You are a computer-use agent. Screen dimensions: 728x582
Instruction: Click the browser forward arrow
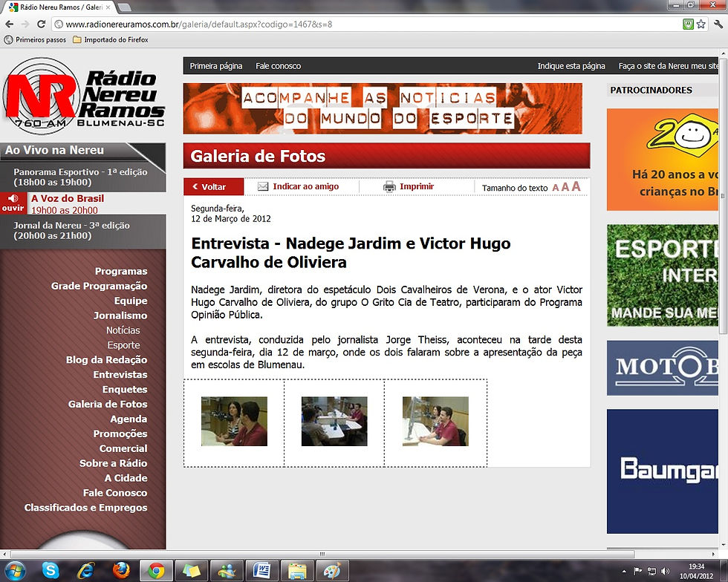(x=25, y=24)
